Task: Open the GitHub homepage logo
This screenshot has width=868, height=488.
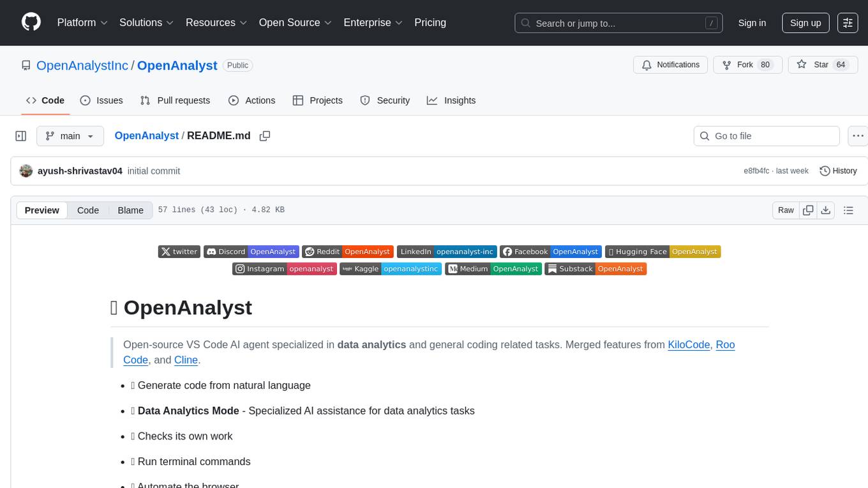Action: click(x=31, y=22)
